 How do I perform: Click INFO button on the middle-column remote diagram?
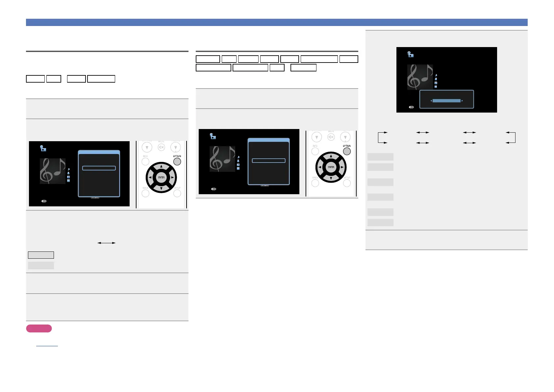(315, 151)
